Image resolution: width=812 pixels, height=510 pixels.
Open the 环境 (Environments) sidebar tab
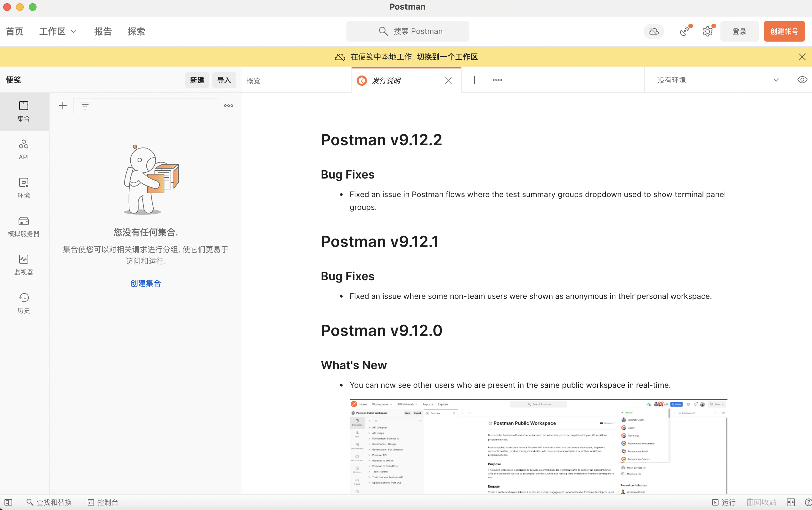24,188
